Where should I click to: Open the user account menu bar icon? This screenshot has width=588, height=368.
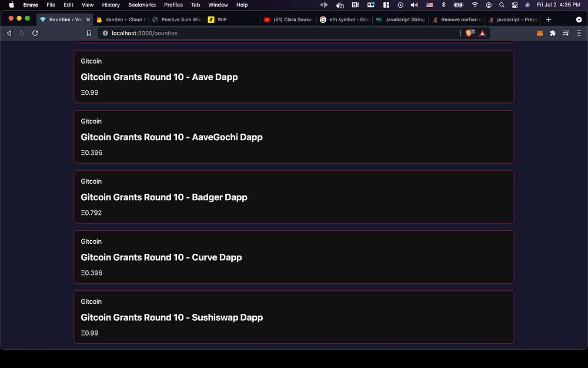point(489,5)
